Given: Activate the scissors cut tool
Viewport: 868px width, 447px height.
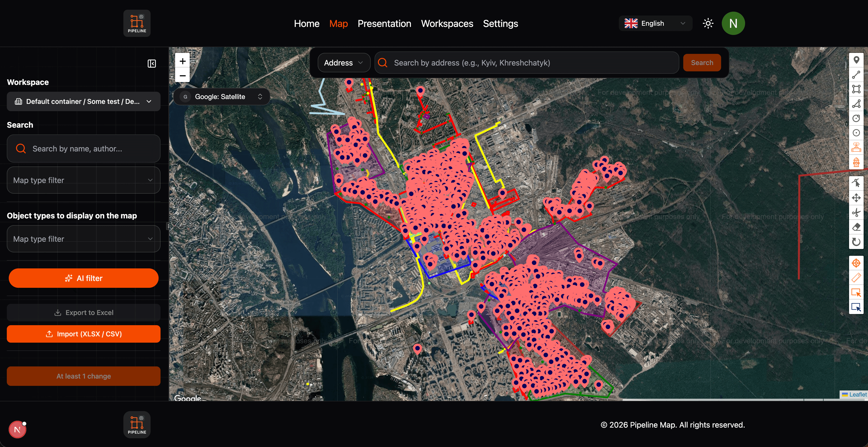Looking at the screenshot, I should pos(856,212).
